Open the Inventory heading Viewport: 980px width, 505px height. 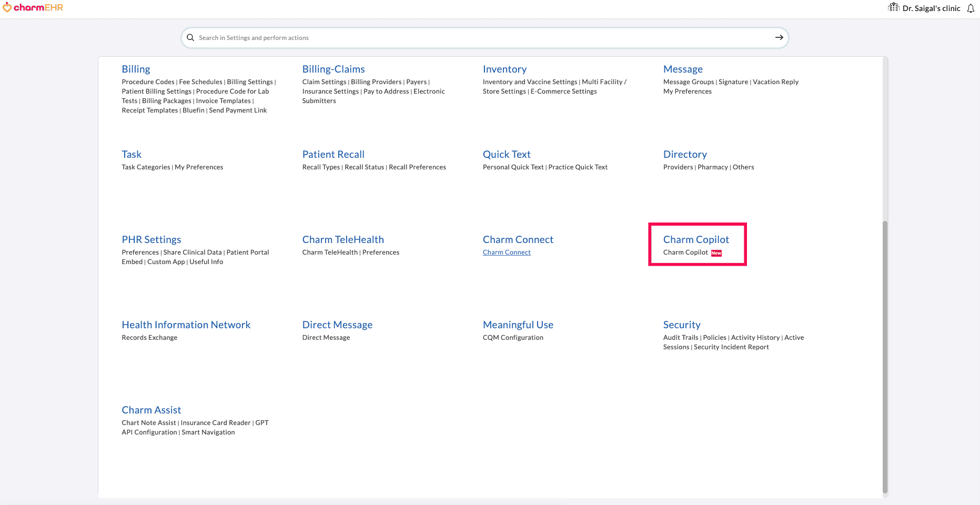tap(504, 69)
